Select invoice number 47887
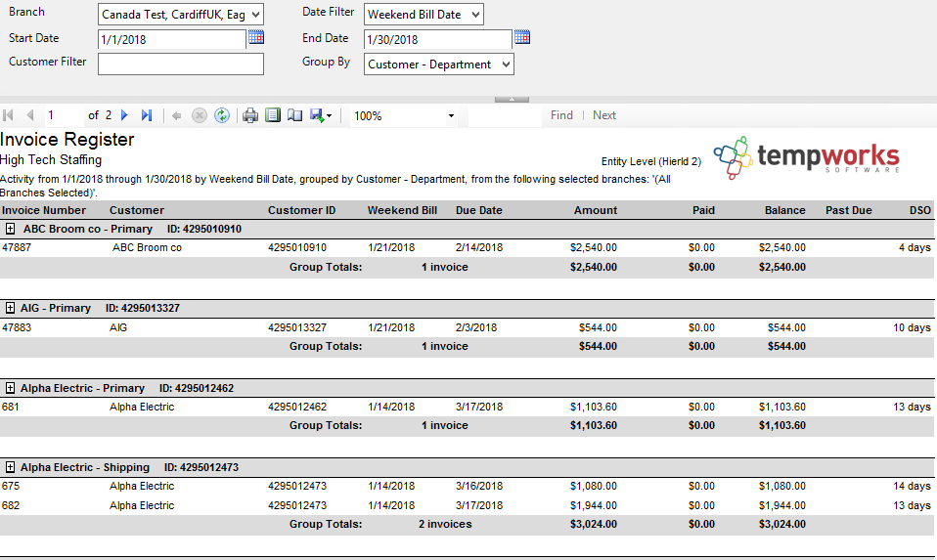Image resolution: width=937 pixels, height=560 pixels. click(x=17, y=247)
